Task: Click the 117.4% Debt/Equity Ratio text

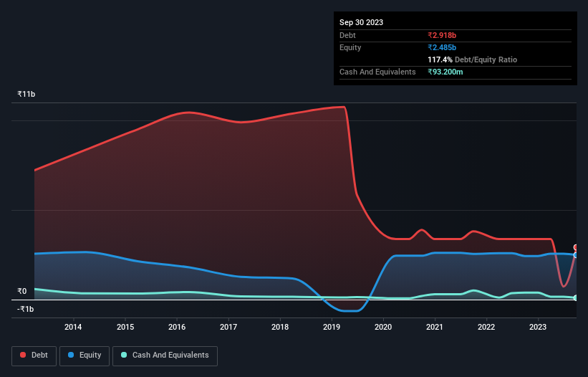Action: click(x=472, y=59)
